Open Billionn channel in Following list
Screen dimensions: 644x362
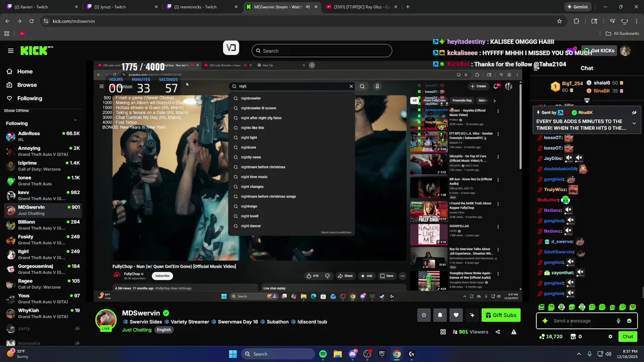43,225
